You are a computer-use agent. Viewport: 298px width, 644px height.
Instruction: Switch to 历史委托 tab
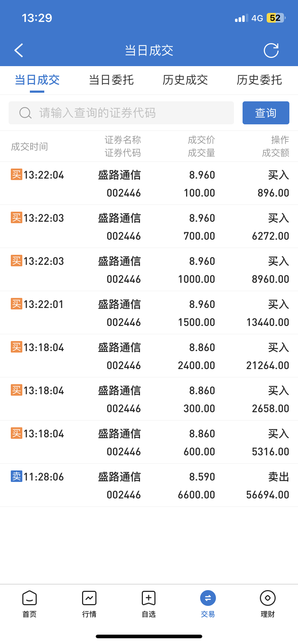coord(259,80)
